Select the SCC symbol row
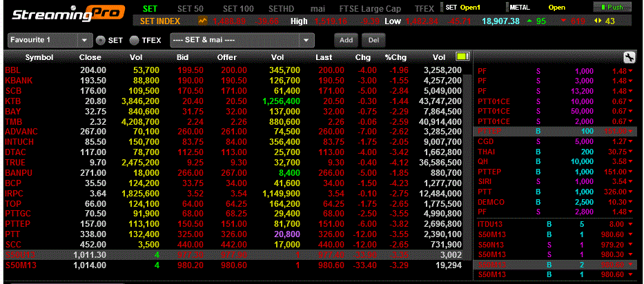 click(x=233, y=245)
